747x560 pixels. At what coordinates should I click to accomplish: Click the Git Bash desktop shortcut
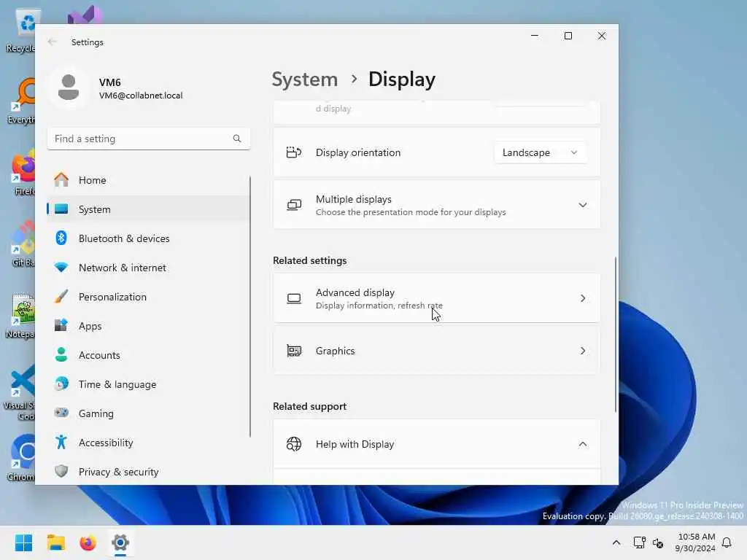[23, 244]
